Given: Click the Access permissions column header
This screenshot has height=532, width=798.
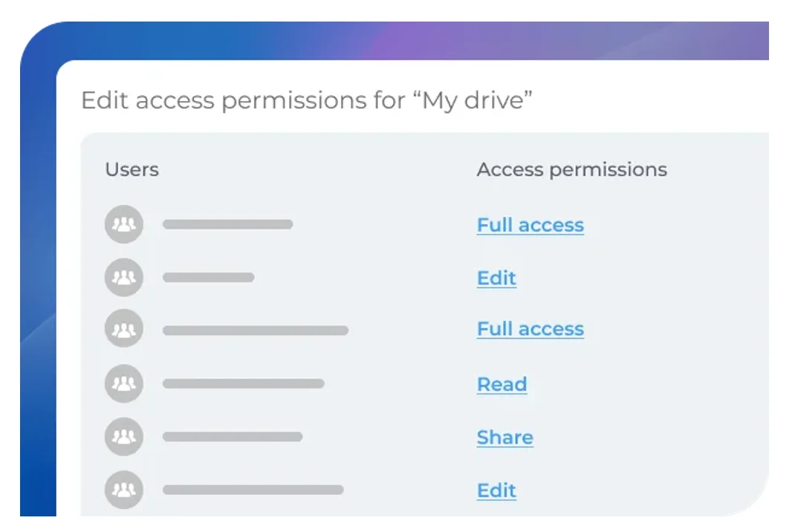Looking at the screenshot, I should point(571,169).
